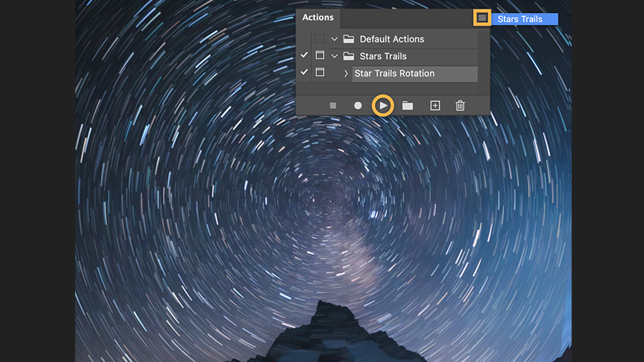
Task: Create new action set folder icon
Action: [407, 106]
